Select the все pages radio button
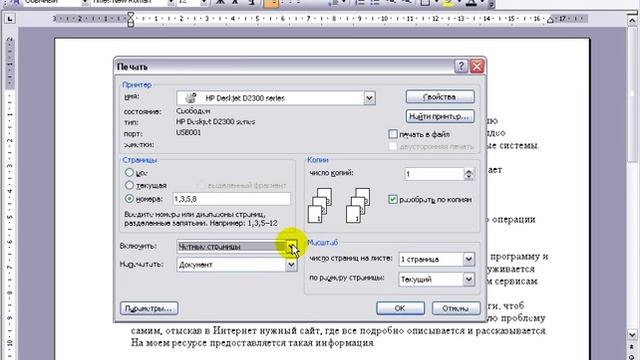The image size is (640, 360). coord(129,173)
